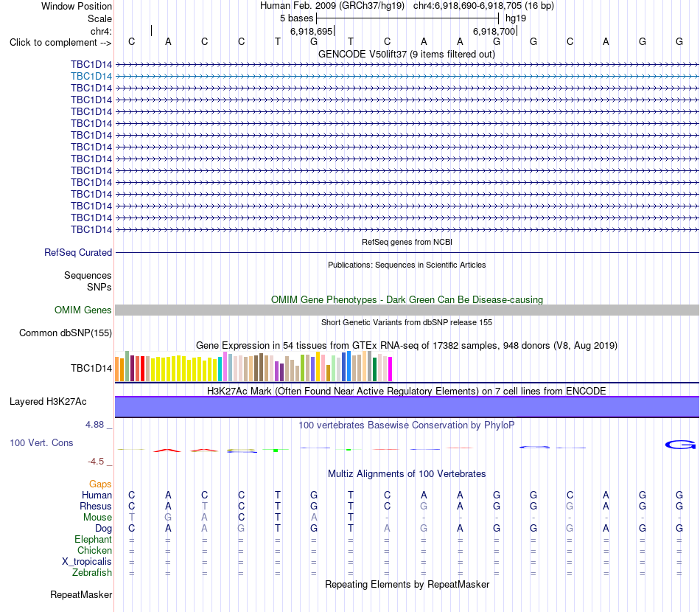Open Multiz Alignments of 100 Vertebrates title

click(x=407, y=473)
